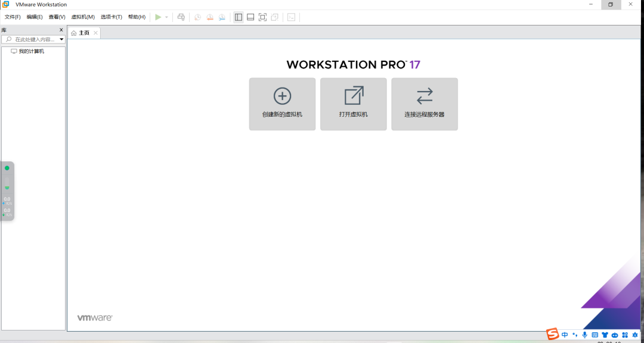Open the four-square toolbox icon on IME bar
Viewport: 644px width, 343px height.
coord(625,335)
